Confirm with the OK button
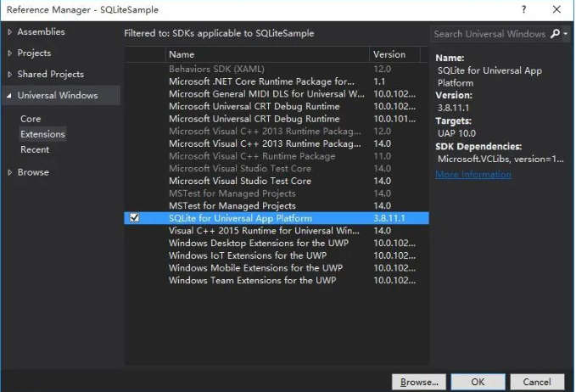The height and width of the screenshot is (392, 576). [478, 382]
